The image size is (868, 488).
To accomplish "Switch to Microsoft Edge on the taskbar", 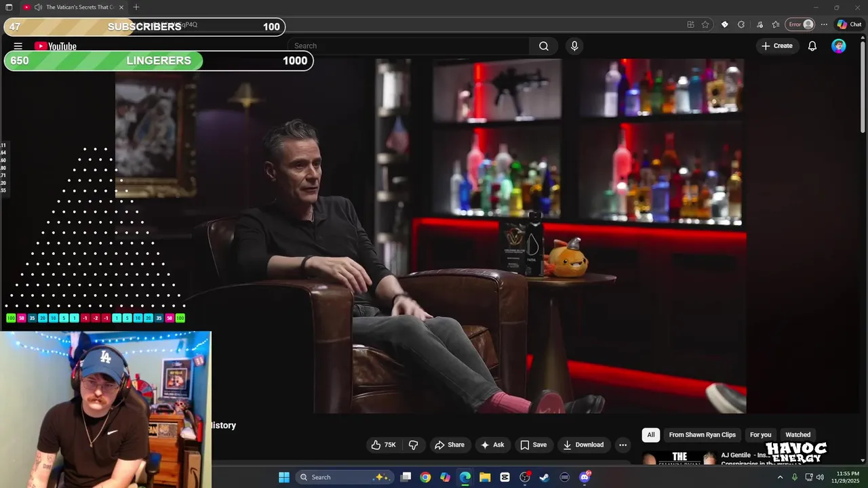I will pos(465,477).
